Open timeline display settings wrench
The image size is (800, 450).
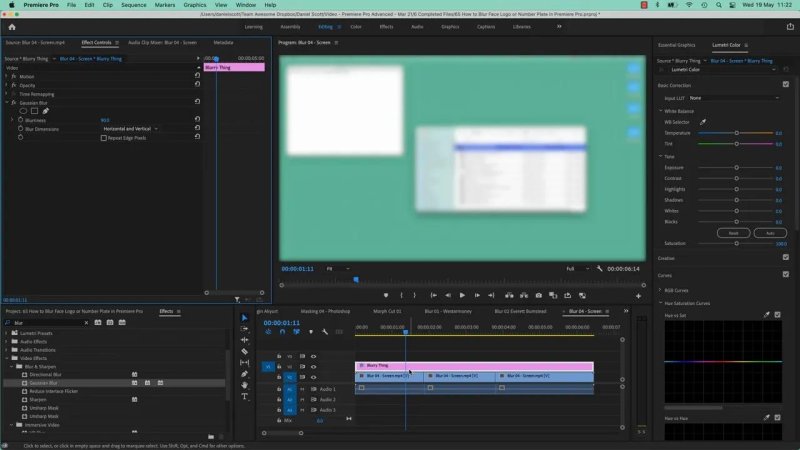click(325, 332)
